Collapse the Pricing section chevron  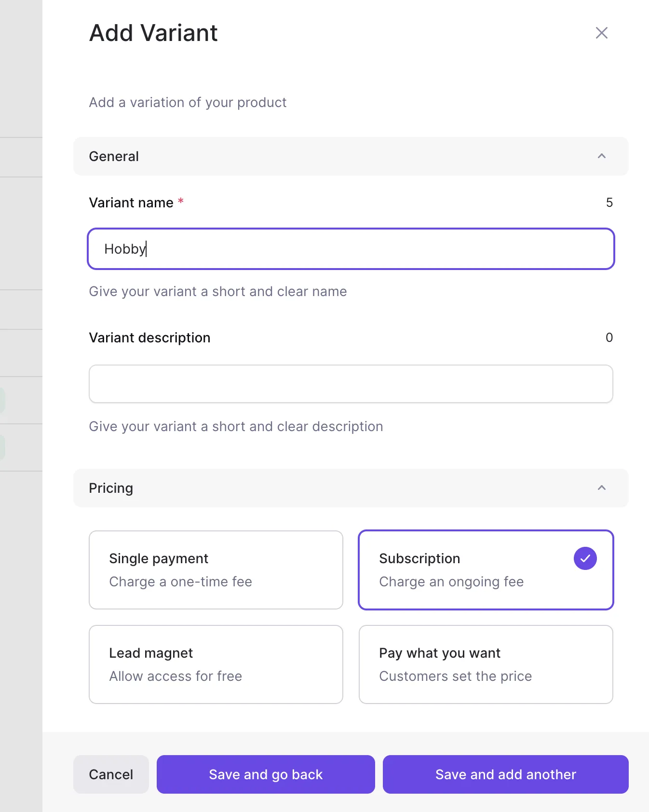pyautogui.click(x=601, y=488)
